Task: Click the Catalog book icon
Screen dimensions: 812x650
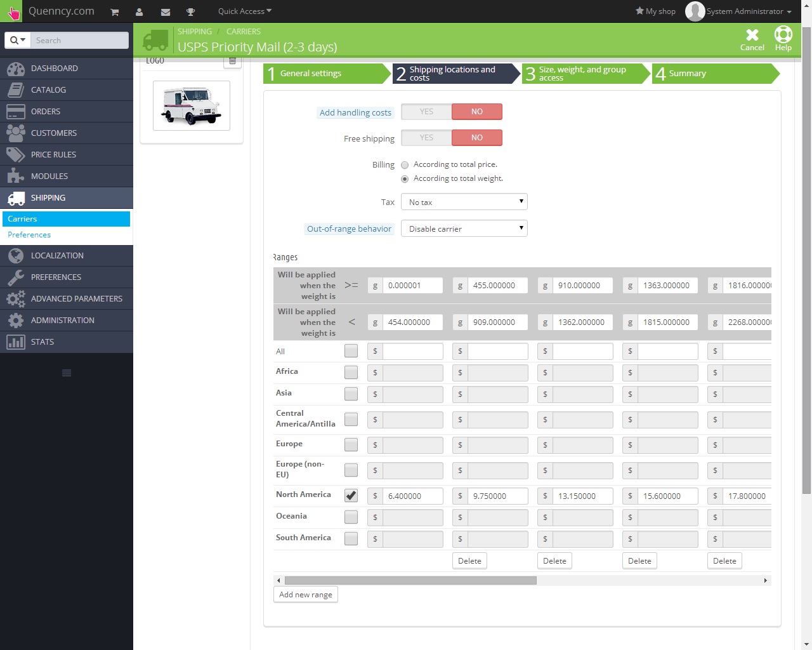Action: click(x=16, y=90)
